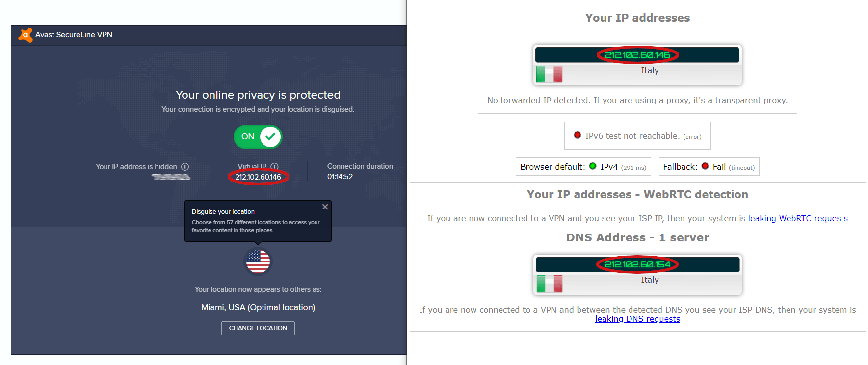Click the Italy flag under your IP address

550,74
